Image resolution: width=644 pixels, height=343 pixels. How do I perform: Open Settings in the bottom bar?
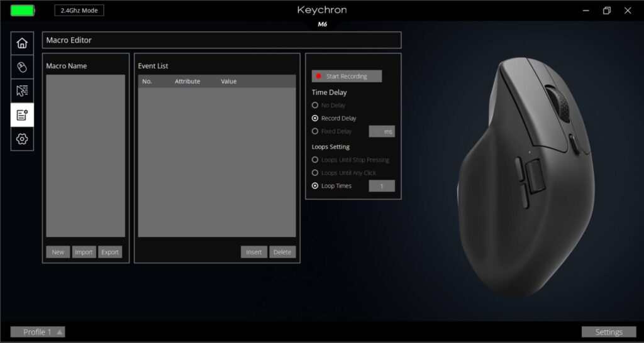click(x=608, y=332)
